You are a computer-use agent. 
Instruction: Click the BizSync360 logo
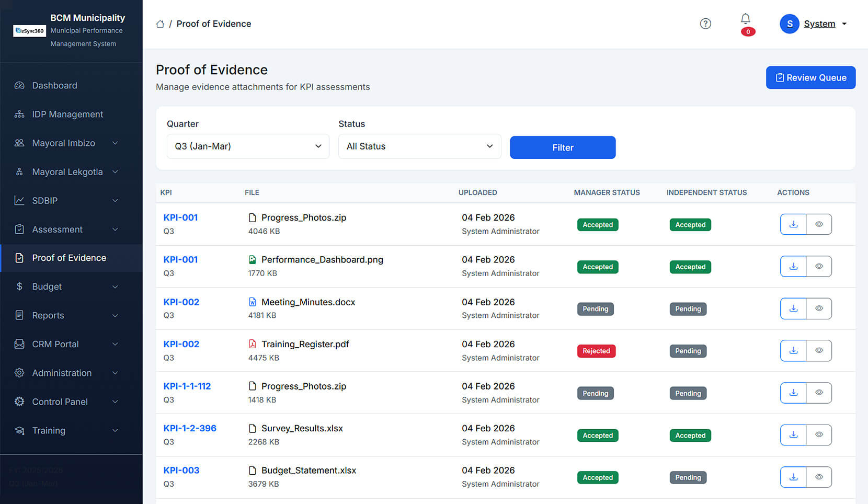click(x=30, y=31)
